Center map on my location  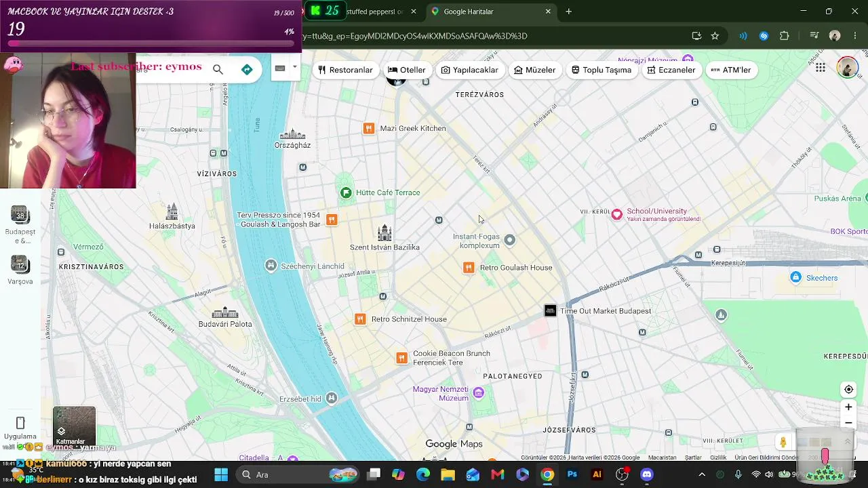848,389
